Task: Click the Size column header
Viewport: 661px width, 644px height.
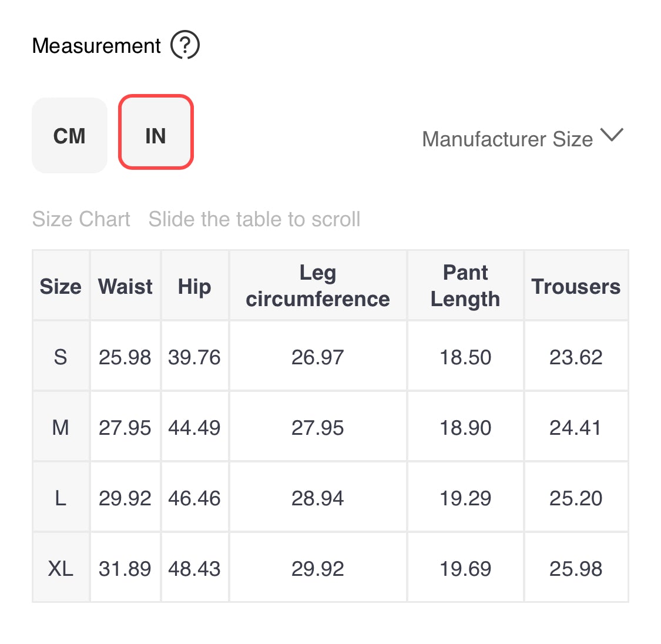Action: pos(61,286)
